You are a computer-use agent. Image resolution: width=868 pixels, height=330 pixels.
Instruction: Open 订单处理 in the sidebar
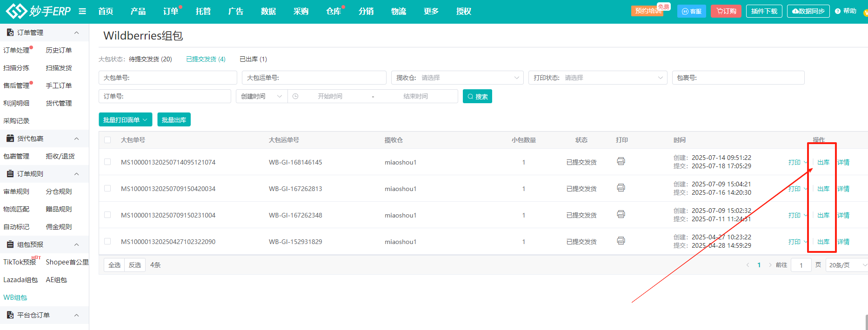coord(16,50)
